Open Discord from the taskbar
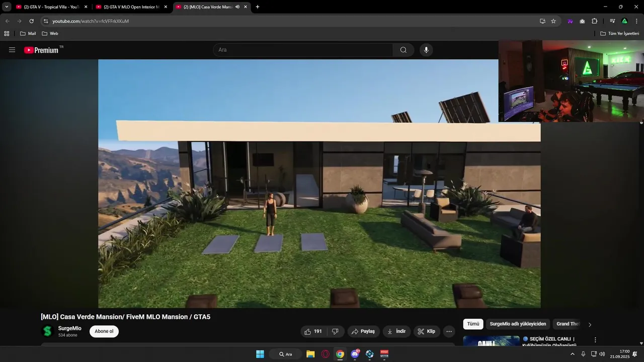 [355, 354]
